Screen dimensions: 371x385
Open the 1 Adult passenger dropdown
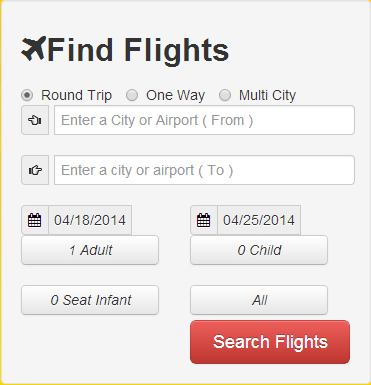[90, 250]
